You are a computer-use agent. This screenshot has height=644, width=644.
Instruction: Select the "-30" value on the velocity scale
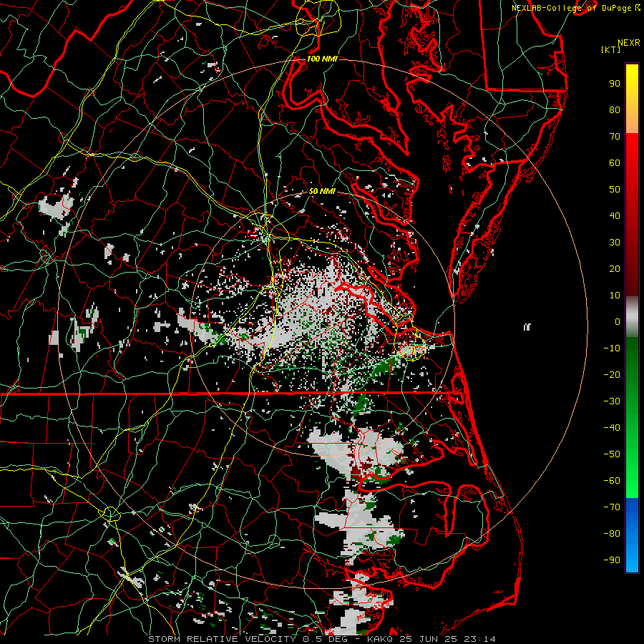(612, 401)
